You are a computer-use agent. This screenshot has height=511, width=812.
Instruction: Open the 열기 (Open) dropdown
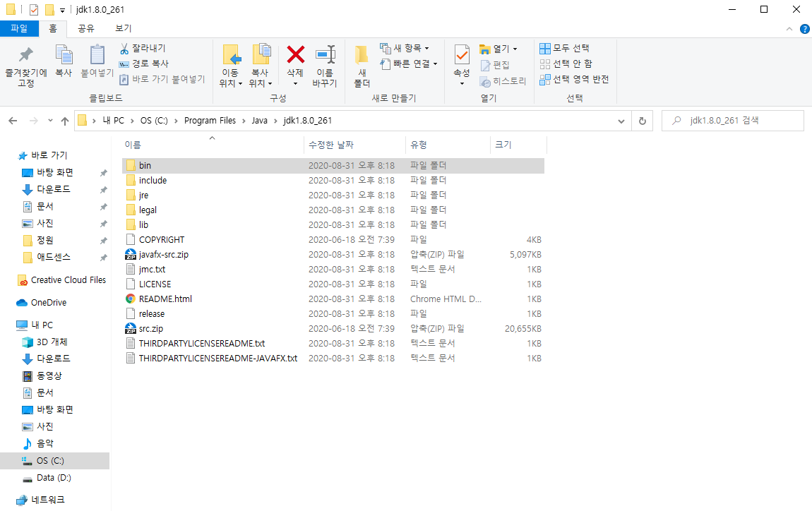(x=498, y=49)
